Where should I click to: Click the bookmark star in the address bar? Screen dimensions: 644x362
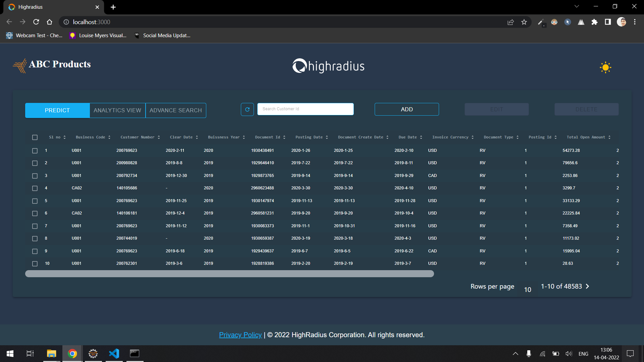point(524,22)
